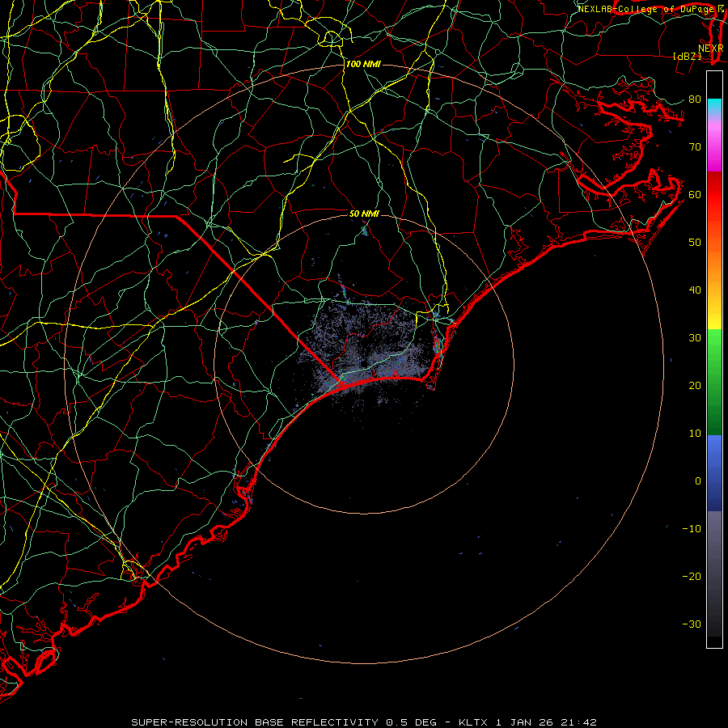Screen dimensions: 728x728
Task: Click the 20 value on the dBZ scale
Action: 695,385
